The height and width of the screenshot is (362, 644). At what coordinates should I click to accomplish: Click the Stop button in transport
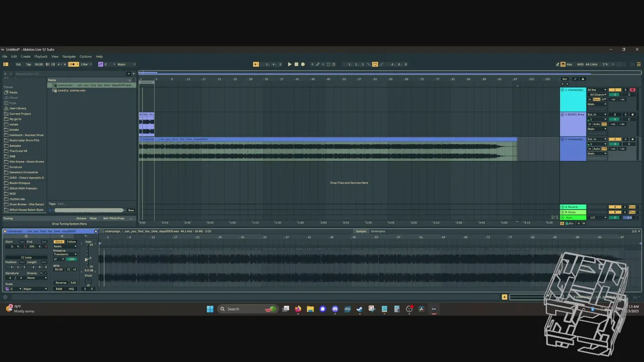pos(296,64)
